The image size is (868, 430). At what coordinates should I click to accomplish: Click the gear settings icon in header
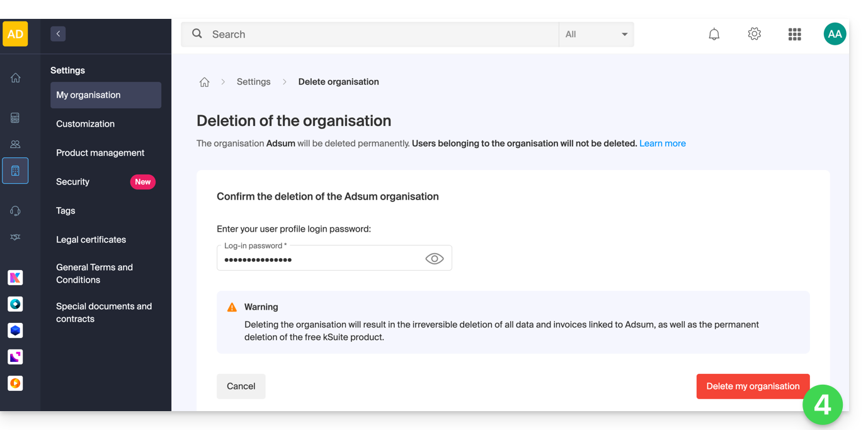coord(754,35)
